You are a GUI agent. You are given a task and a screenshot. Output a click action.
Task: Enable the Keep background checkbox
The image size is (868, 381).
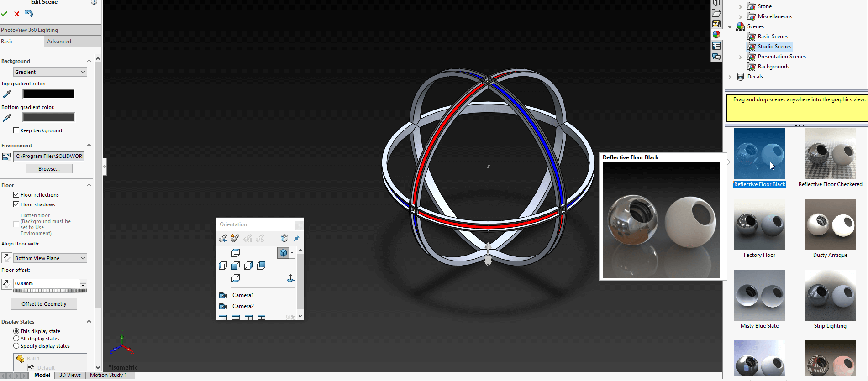click(x=16, y=130)
